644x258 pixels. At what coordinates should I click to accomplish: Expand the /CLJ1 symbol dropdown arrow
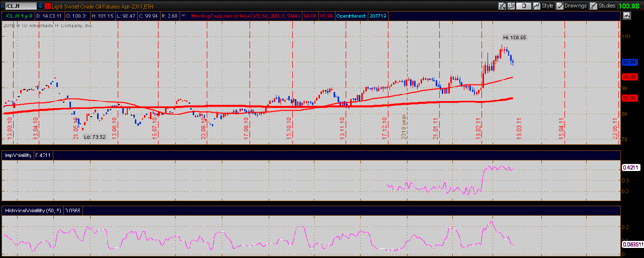(x=40, y=6)
